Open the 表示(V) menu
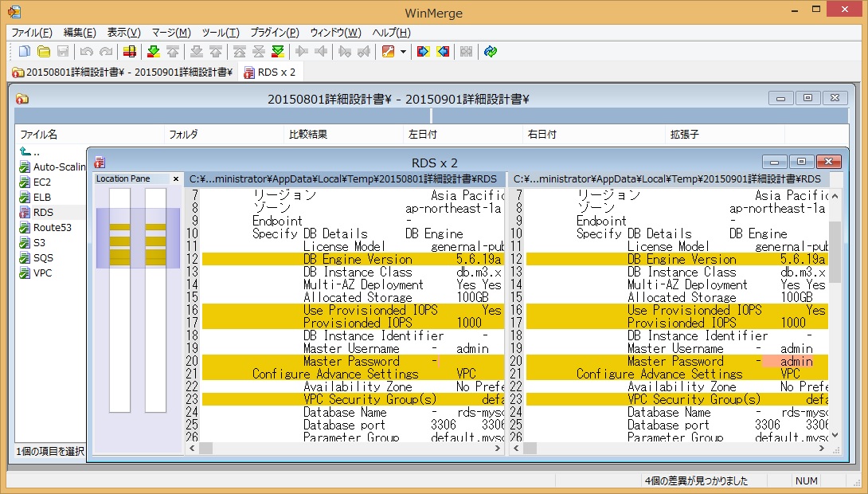The width and height of the screenshot is (868, 494). point(124,33)
